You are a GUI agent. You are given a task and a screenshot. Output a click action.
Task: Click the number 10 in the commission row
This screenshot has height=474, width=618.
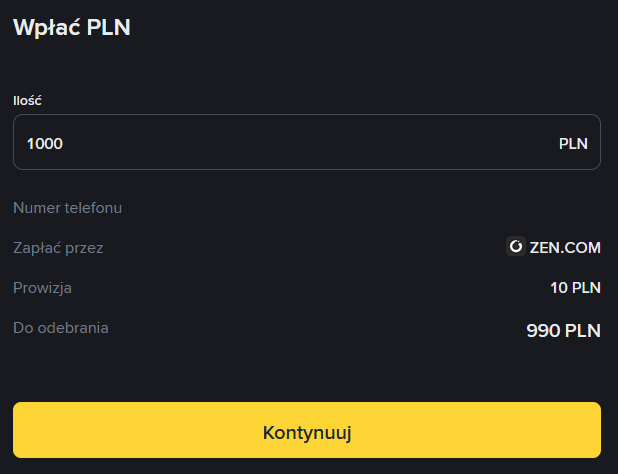tap(558, 288)
